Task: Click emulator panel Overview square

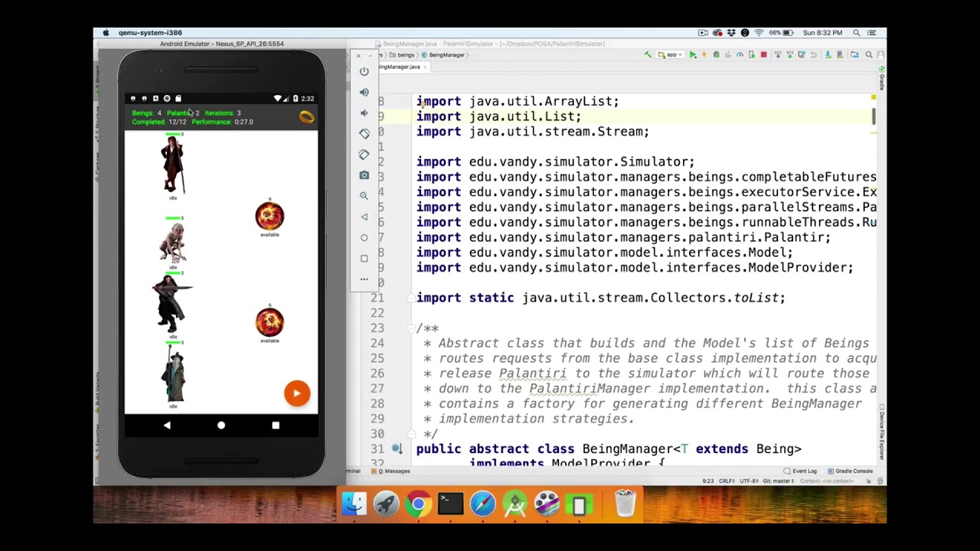Action: pos(364,258)
